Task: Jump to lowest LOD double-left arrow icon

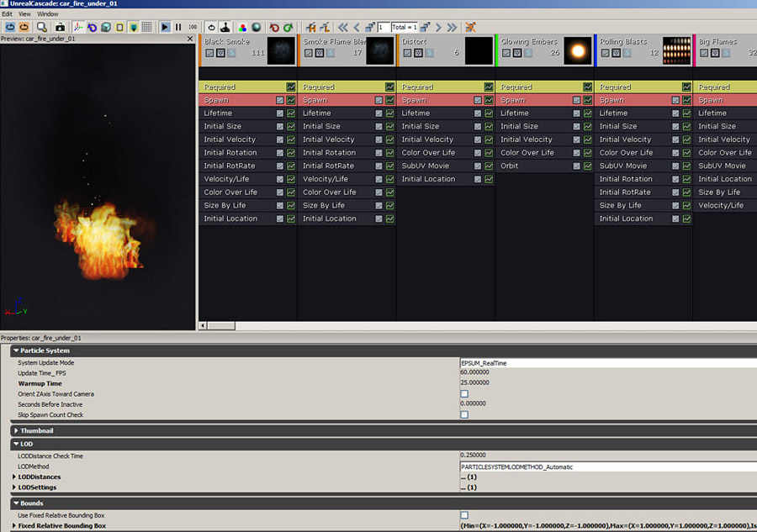Action: click(x=342, y=28)
